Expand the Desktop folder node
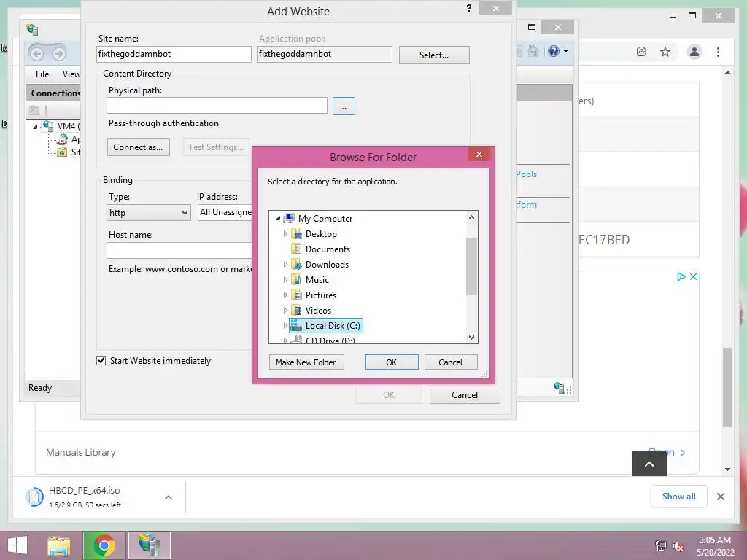747x560 pixels. [x=285, y=234]
